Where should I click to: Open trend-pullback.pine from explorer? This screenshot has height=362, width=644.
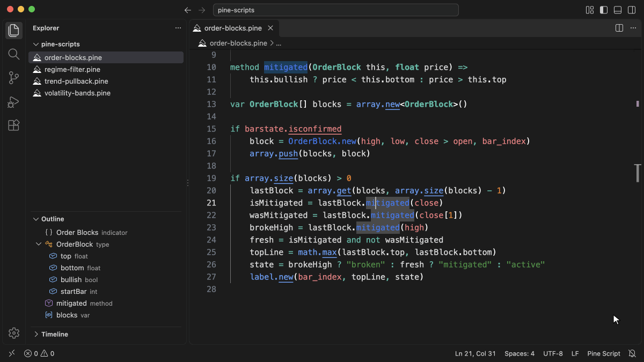pyautogui.click(x=106, y=81)
